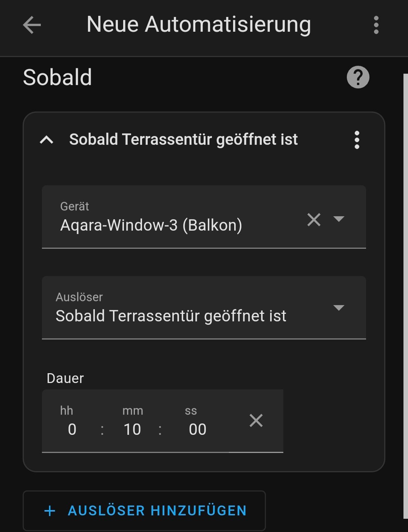Click the page scrollbar on the right
Viewport: 408px width, 532px height.
[x=405, y=295]
